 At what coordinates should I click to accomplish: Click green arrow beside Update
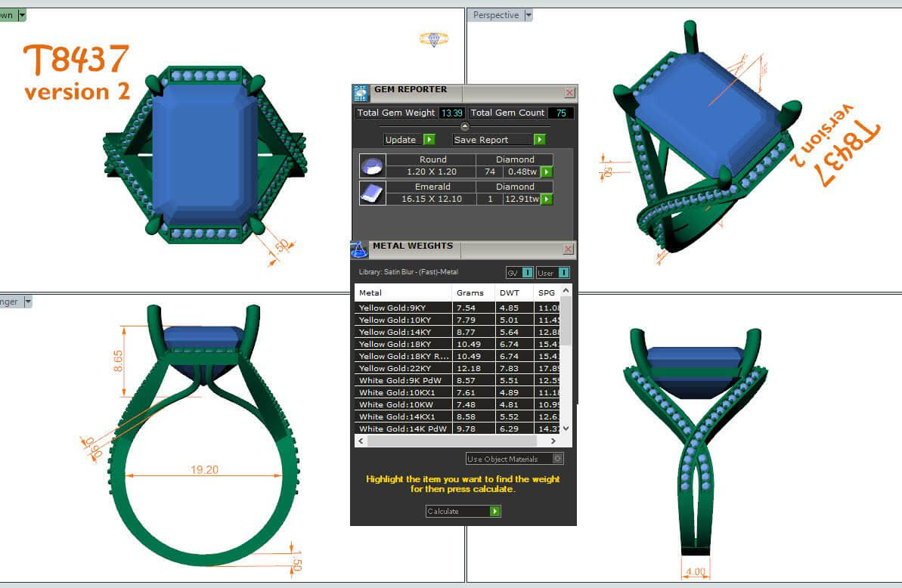tap(429, 140)
